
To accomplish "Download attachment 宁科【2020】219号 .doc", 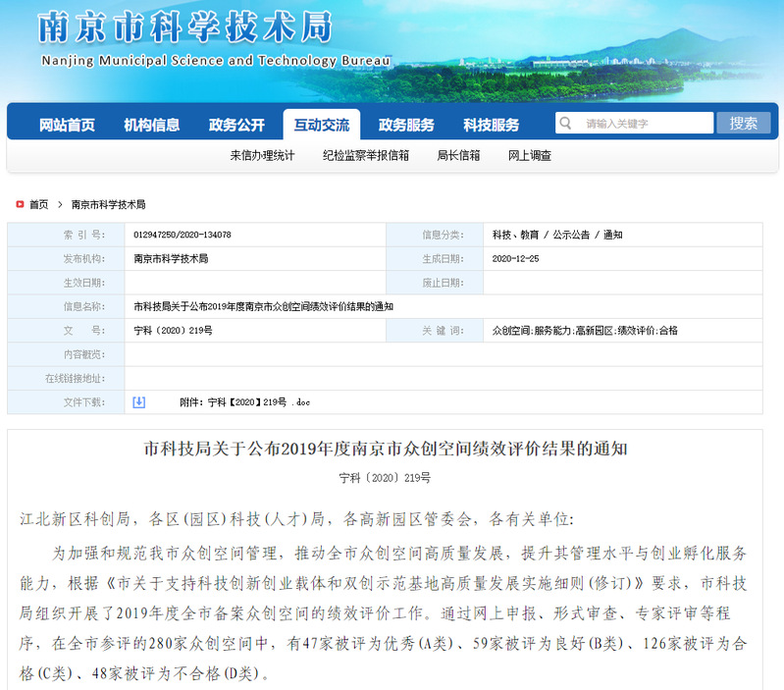I will (x=244, y=402).
